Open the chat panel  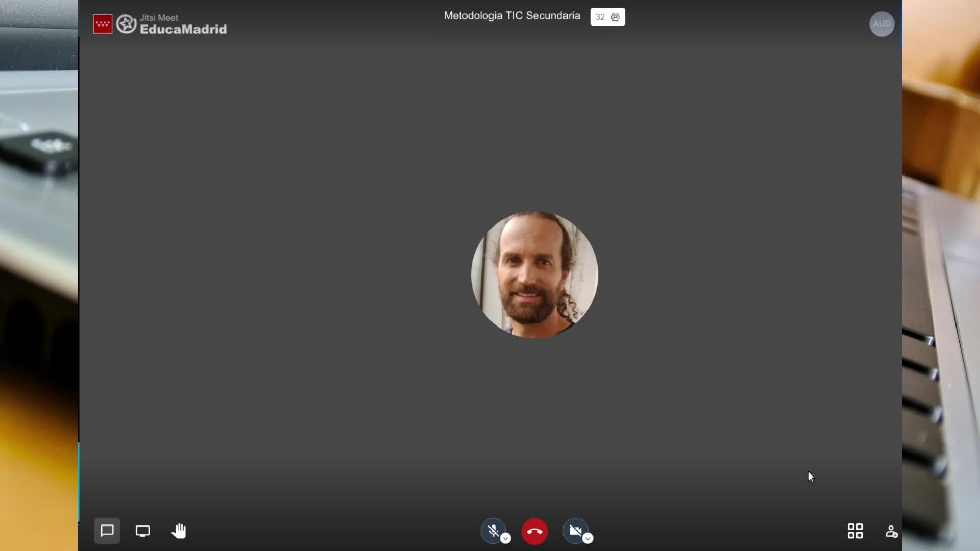(107, 531)
